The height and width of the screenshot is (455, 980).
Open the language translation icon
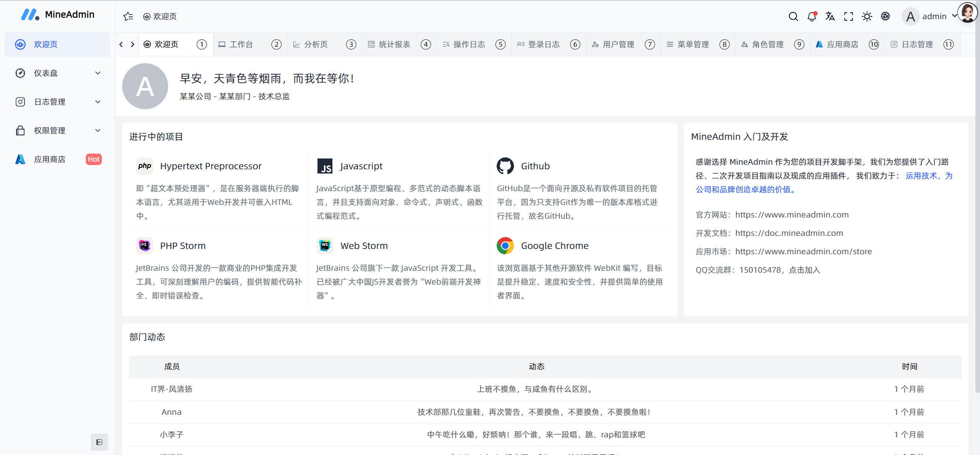[x=830, y=16]
